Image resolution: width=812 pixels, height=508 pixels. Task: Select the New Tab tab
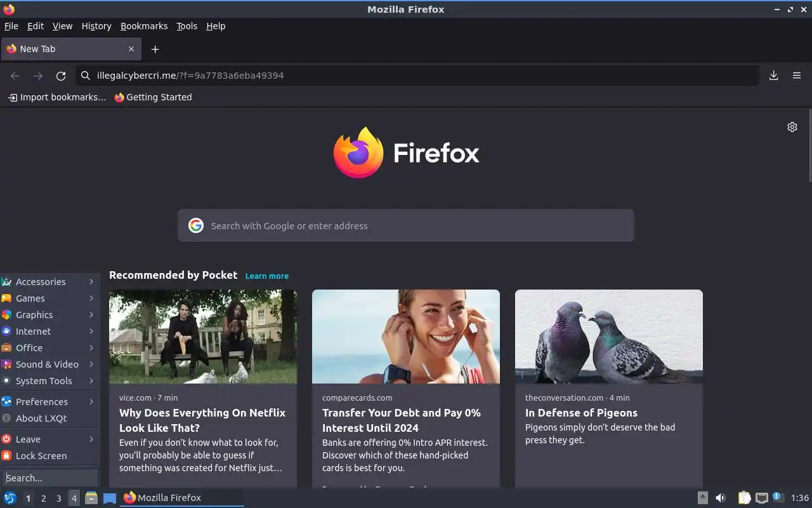(70, 49)
